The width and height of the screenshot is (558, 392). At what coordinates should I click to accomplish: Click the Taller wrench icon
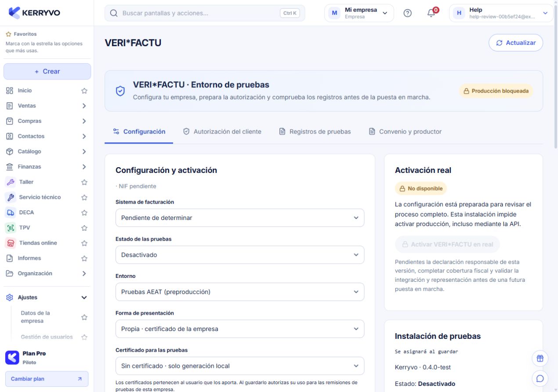[11, 182]
